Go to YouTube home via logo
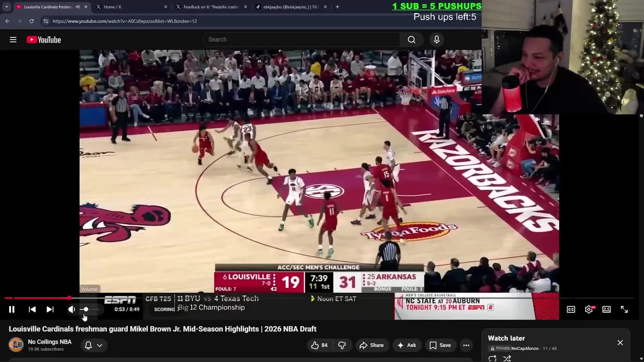 tap(44, 40)
